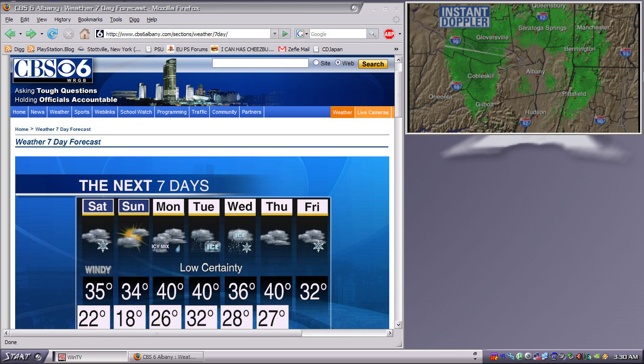Open the School Watch navigation tab
This screenshot has width=644, height=364.
pos(136,112)
